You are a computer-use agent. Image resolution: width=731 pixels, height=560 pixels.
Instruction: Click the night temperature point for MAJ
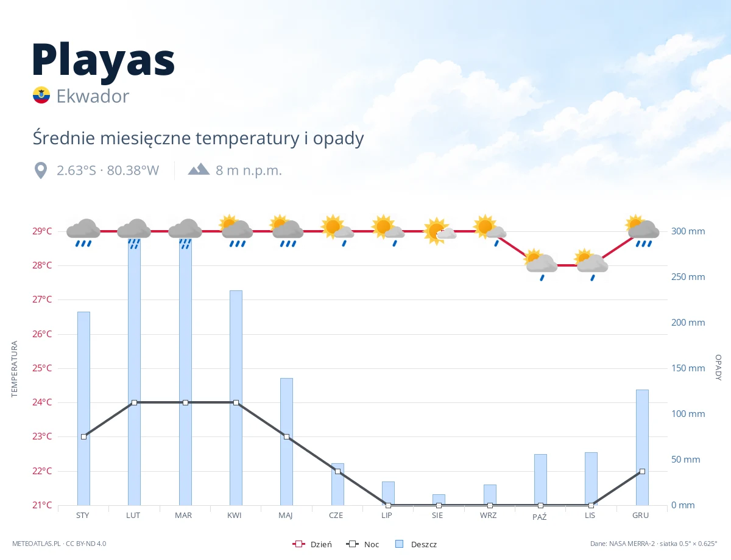[286, 436]
